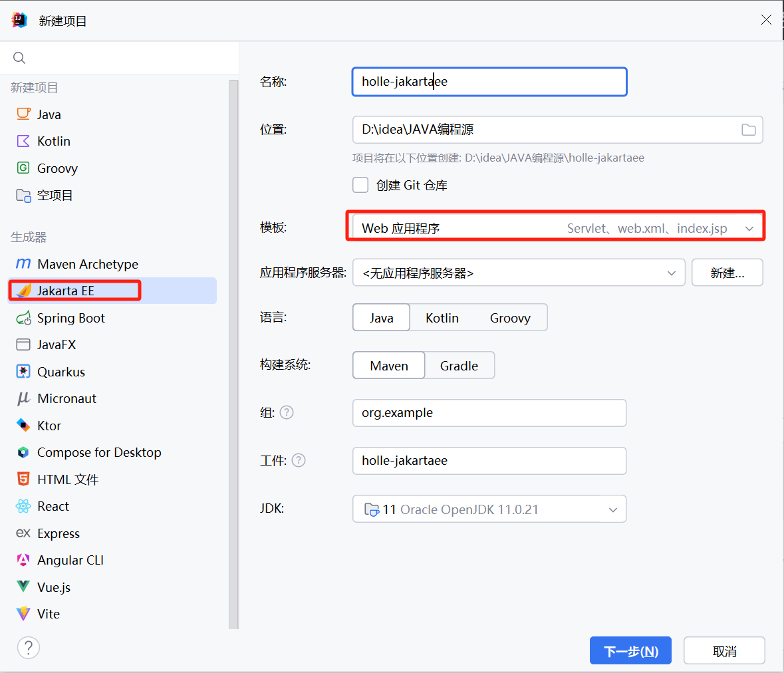
Task: Switch the language to Kotlin
Action: (x=442, y=318)
